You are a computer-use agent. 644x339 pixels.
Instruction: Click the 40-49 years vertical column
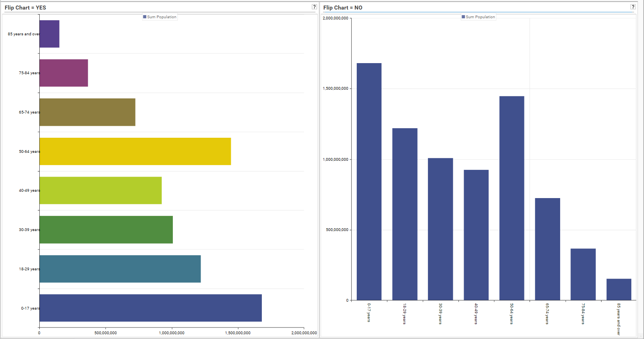pos(476,235)
